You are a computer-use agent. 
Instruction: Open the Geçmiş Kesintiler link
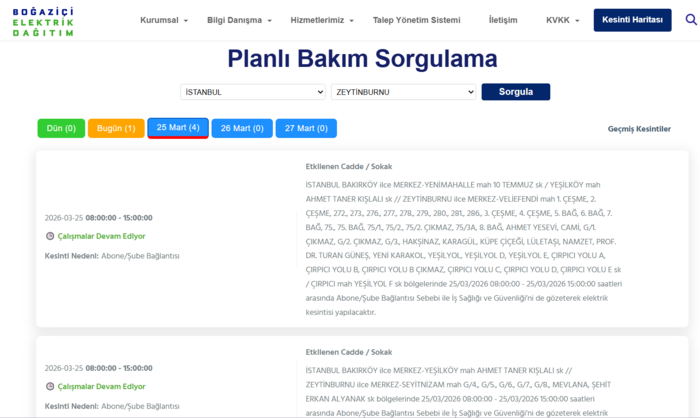pos(639,129)
